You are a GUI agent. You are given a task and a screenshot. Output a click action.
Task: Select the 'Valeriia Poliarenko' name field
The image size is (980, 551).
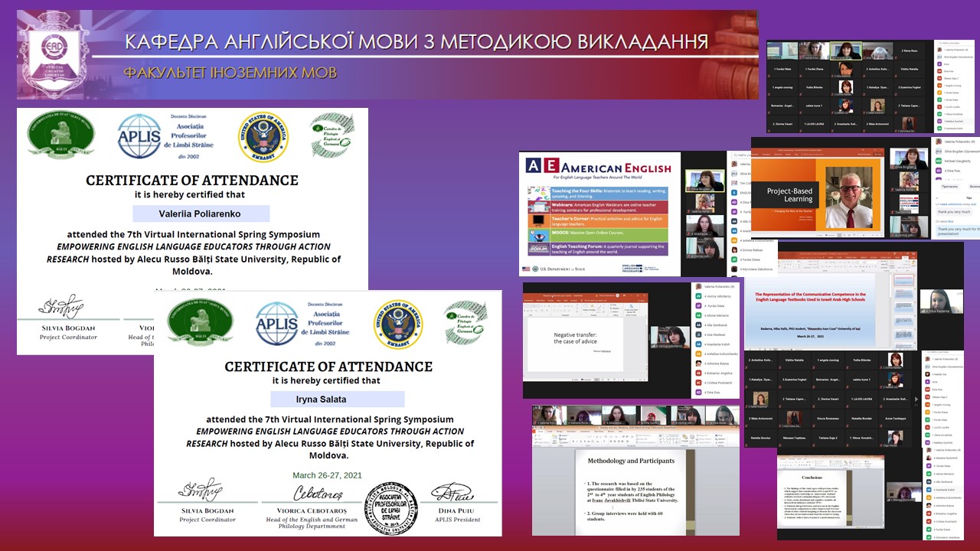(x=201, y=214)
